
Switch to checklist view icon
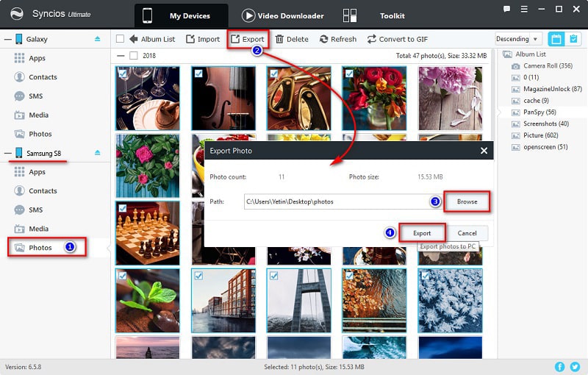[x=573, y=39]
